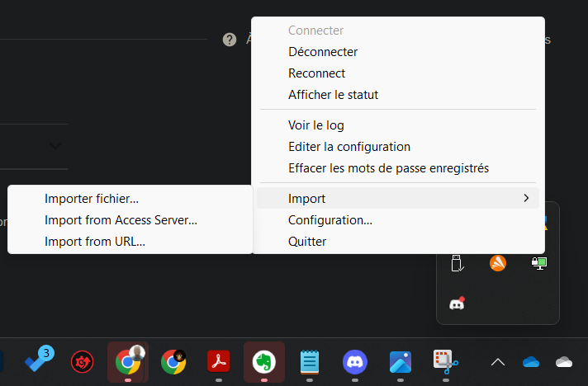588x386 pixels.
Task: Expand the Import submenu arrow
Action: [526, 198]
